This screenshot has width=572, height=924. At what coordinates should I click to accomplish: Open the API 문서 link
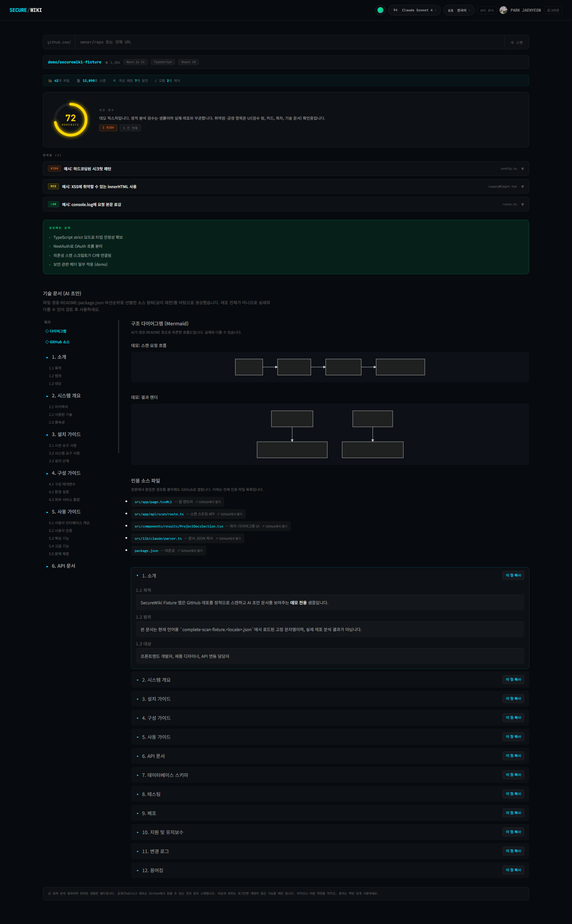486,11
